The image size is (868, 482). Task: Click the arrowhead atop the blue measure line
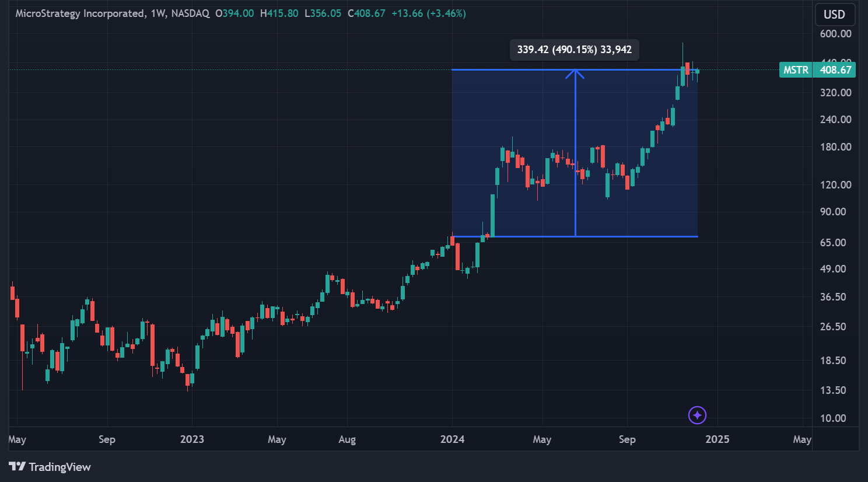pyautogui.click(x=575, y=73)
